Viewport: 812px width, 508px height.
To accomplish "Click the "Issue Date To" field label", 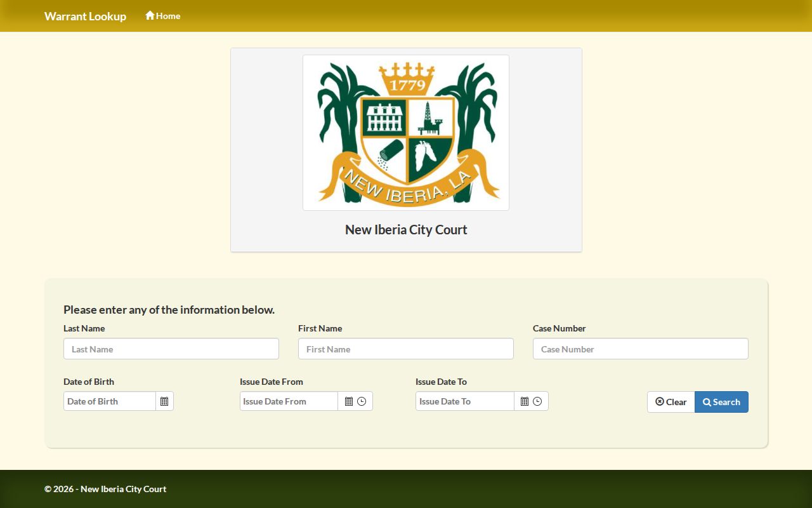I will pyautogui.click(x=441, y=382).
